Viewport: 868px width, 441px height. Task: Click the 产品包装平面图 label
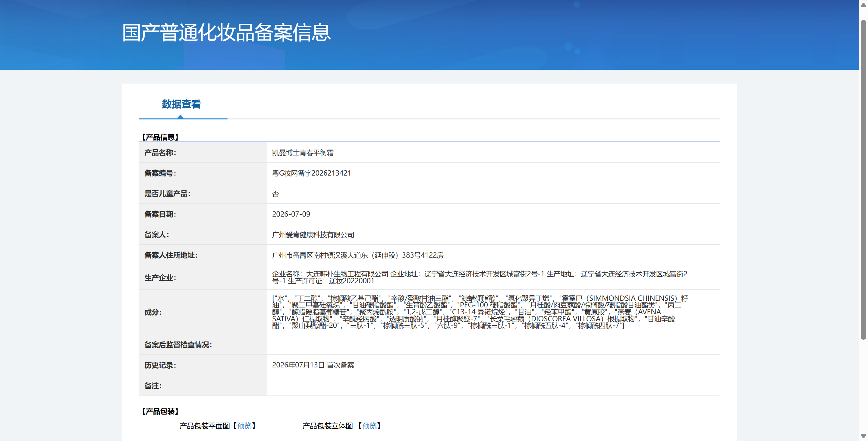[205, 426]
